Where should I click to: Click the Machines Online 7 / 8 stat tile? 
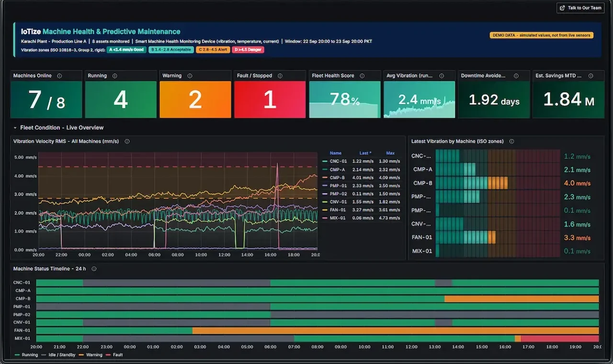coord(47,99)
